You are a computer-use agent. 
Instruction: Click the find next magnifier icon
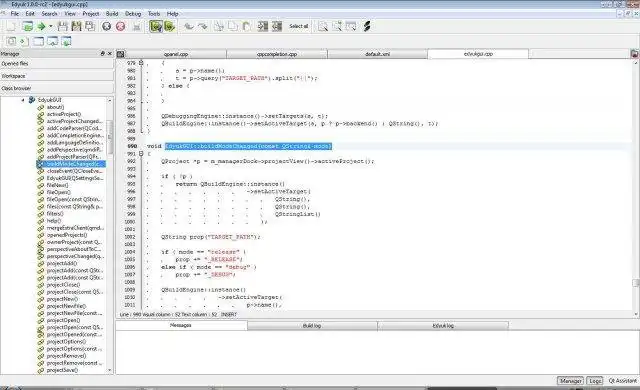337,27
